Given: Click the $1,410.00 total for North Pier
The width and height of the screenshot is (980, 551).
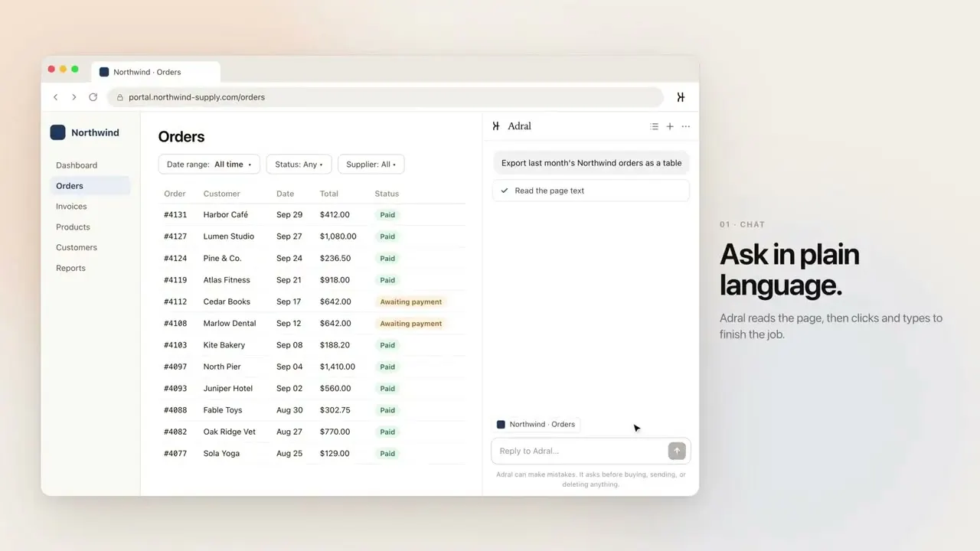Looking at the screenshot, I should pyautogui.click(x=338, y=367).
